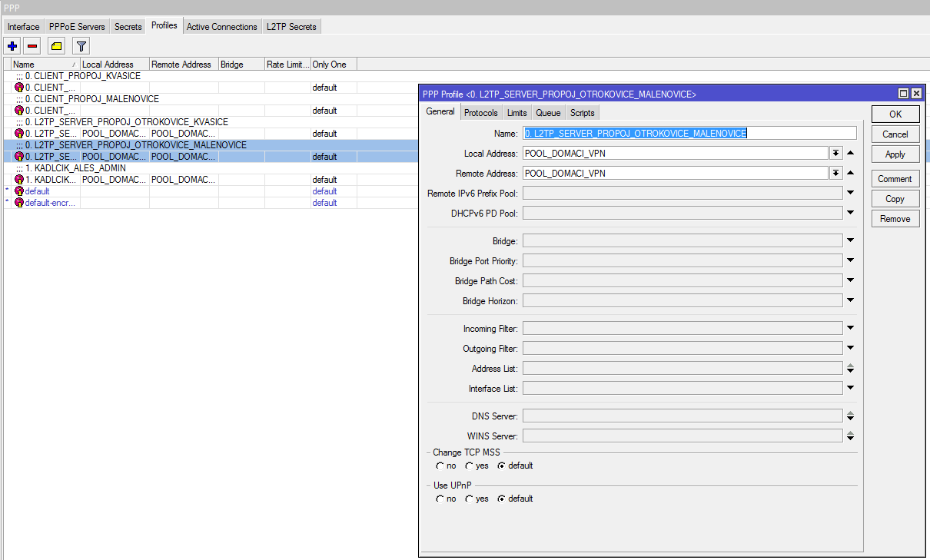Image resolution: width=930 pixels, height=560 pixels.
Task: Sort by the Remote Address column header
Action: click(x=184, y=65)
